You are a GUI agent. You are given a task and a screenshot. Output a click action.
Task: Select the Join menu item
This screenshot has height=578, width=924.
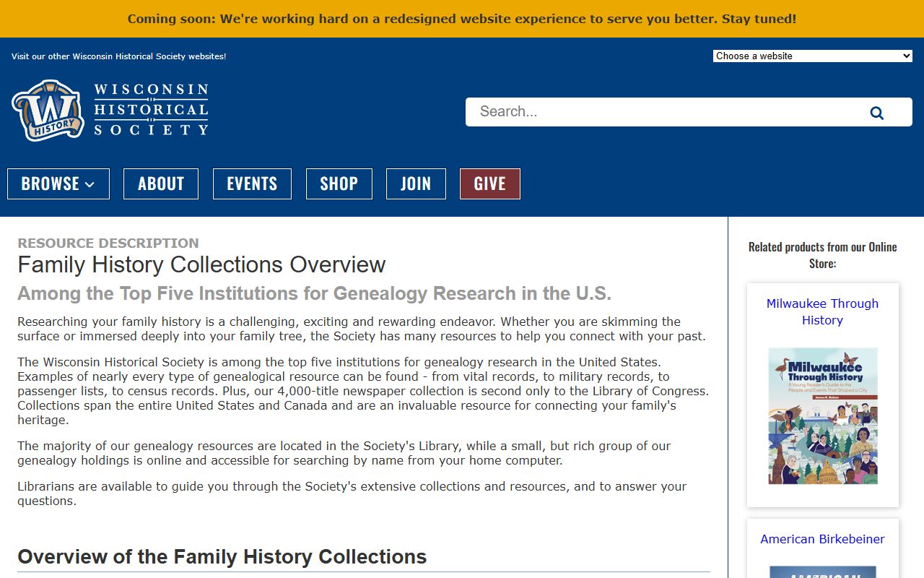416,184
